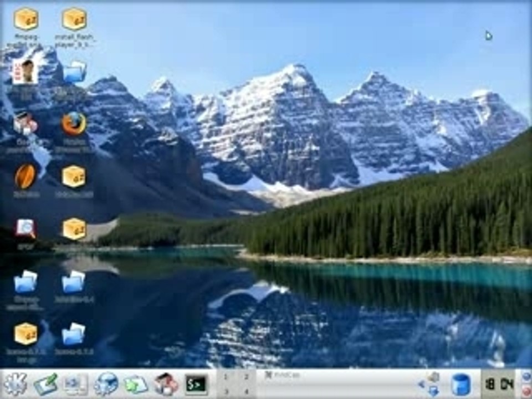The height and width of the screenshot is (399, 532).
Task: Open the desktop icon left of Firefox
Action: pyautogui.click(x=25, y=124)
